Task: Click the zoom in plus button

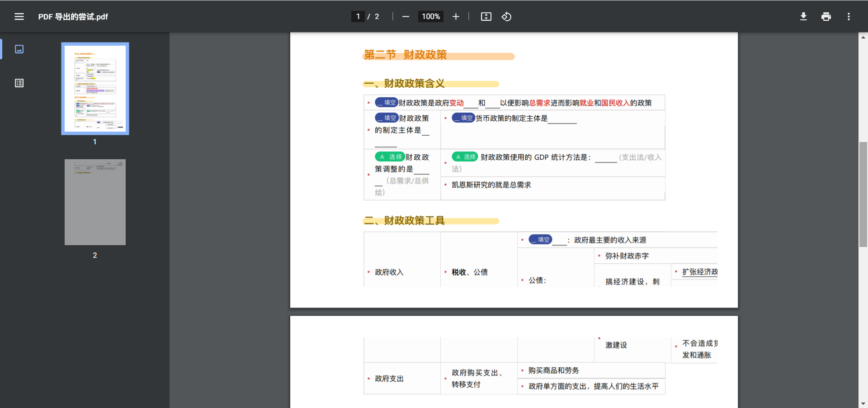Action: point(456,17)
